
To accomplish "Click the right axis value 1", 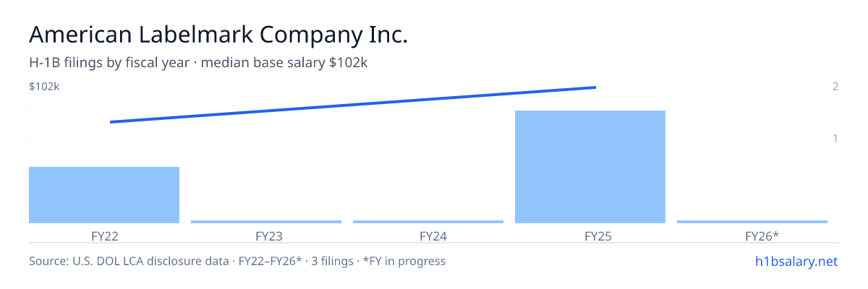I will point(835,138).
